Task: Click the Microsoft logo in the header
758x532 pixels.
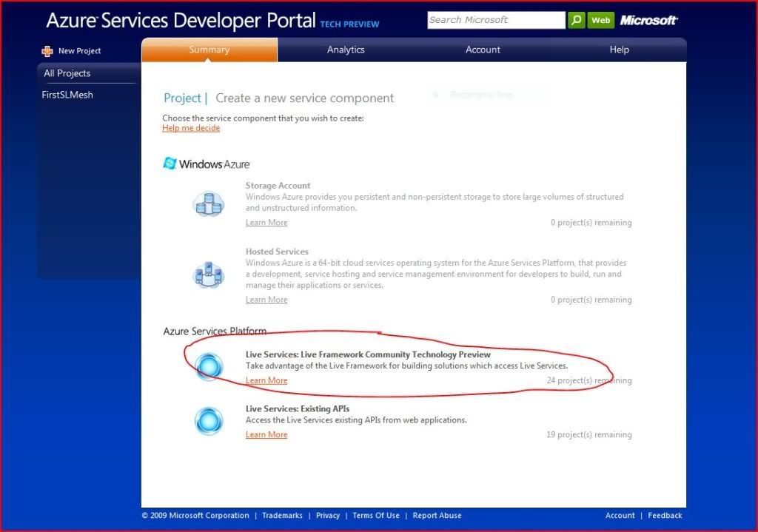Action: (x=648, y=20)
